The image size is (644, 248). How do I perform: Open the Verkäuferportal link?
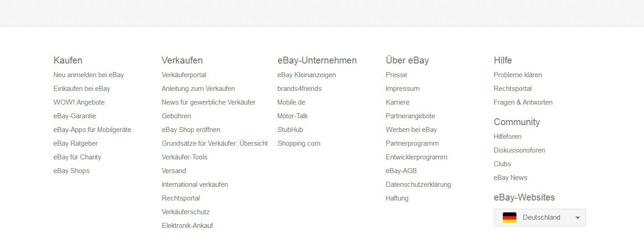coord(184,75)
